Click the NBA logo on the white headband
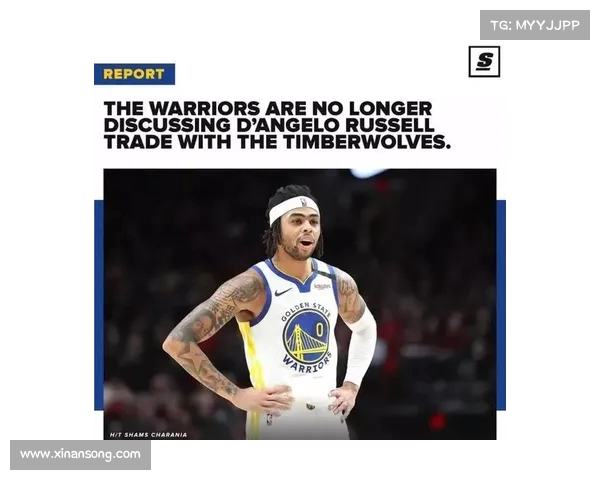The height and width of the screenshot is (480, 600). (x=303, y=202)
